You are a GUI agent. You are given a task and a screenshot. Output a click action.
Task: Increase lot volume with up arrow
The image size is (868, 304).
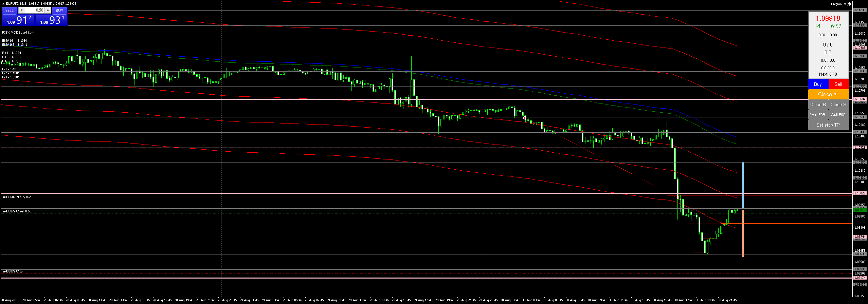48,10
